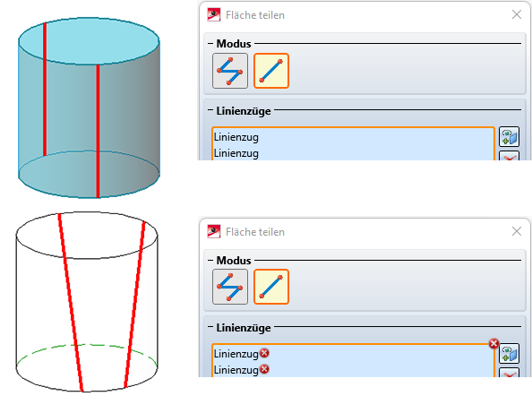The image size is (532, 396).
Task: Collapse Linienzüge section in the upper dialog
Action: (210, 110)
